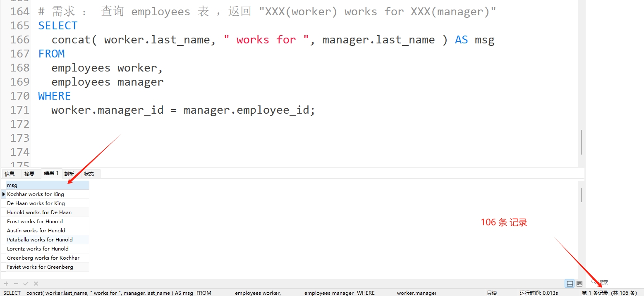This screenshot has width=644, height=296.
Task: Click the discard changes X icon
Action: [x=36, y=284]
